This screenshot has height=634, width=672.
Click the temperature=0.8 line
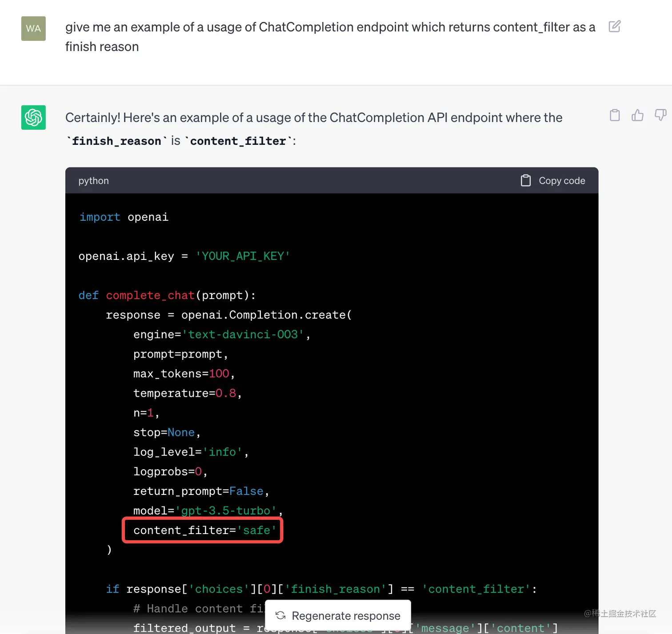point(188,393)
